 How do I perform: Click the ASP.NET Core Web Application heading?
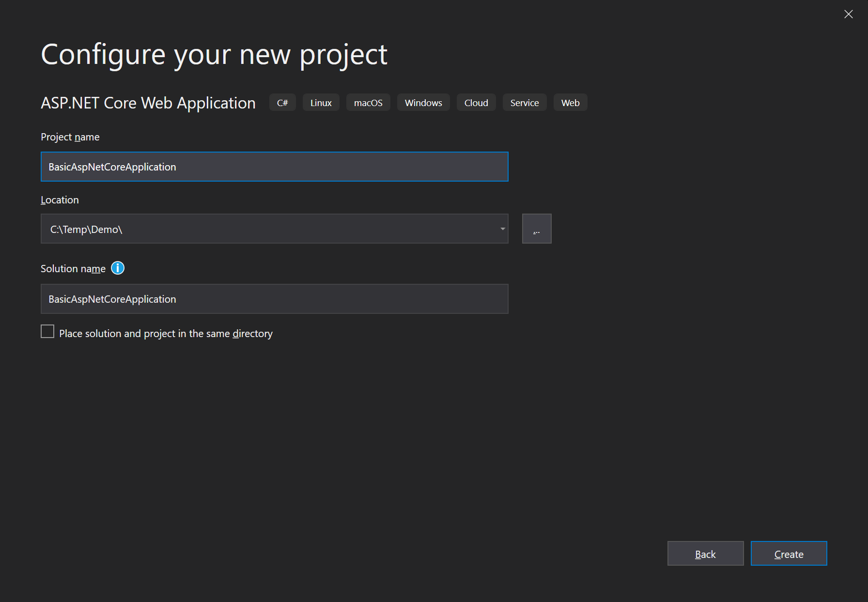click(148, 103)
